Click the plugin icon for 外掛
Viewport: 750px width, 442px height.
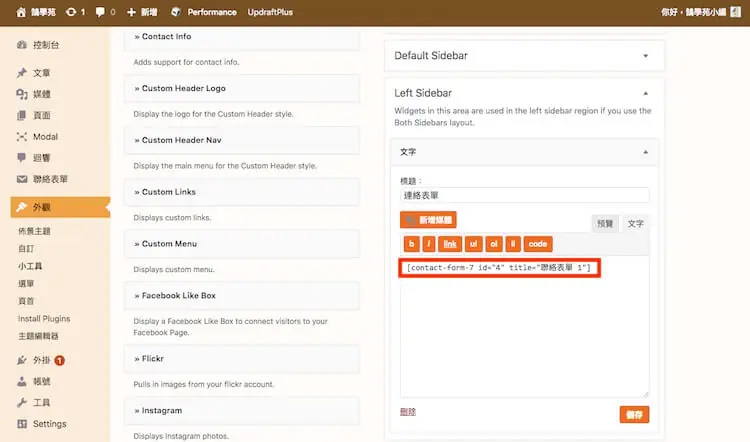pos(22,360)
